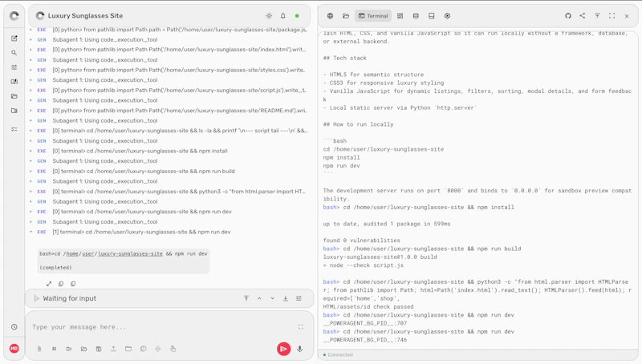Open the search icon in left sidebar
642x364 pixels.
14,53
